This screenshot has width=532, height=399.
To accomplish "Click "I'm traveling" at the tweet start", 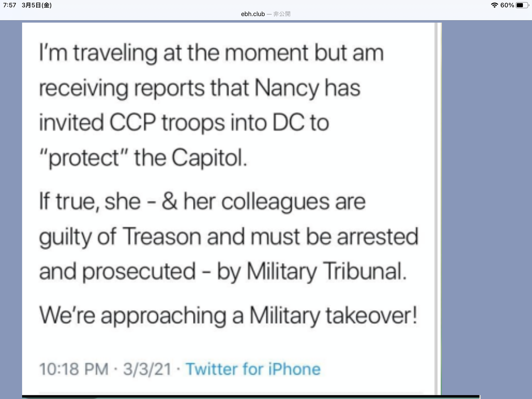I will pos(99,53).
